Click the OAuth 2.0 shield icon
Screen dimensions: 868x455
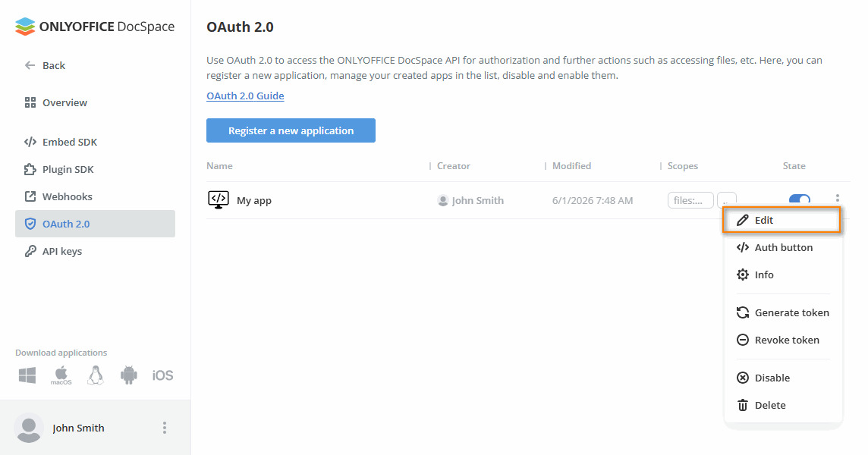pos(30,224)
